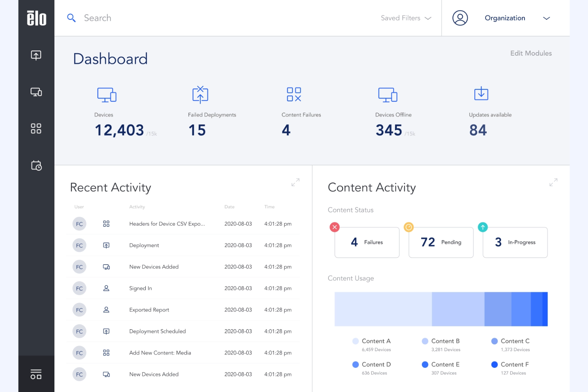The image size is (588, 392).
Task: Click the Content A segment in usage bar
Action: click(x=383, y=309)
